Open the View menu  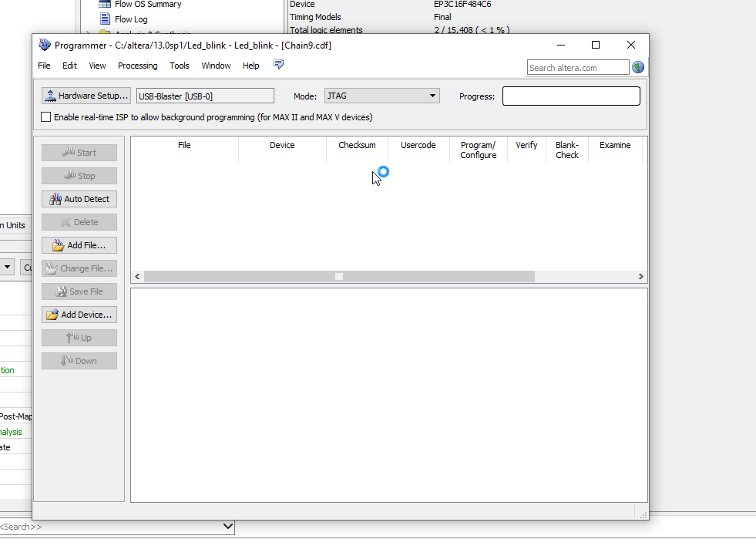[97, 66]
